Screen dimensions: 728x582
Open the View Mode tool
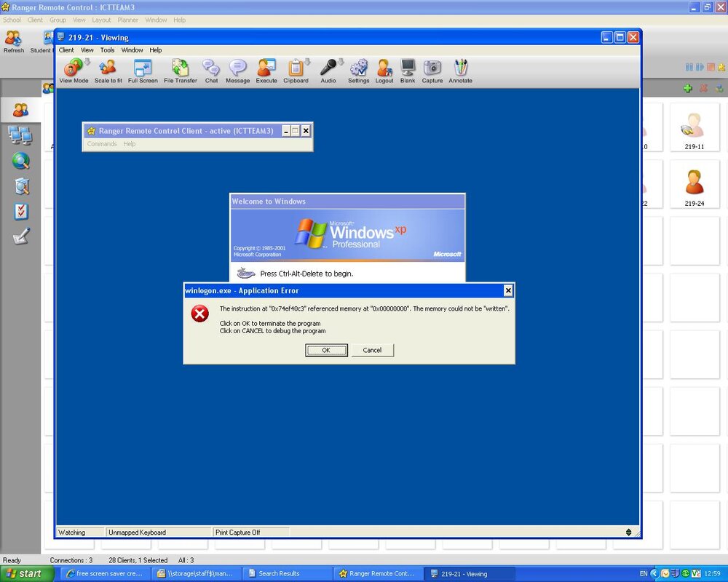click(74, 71)
